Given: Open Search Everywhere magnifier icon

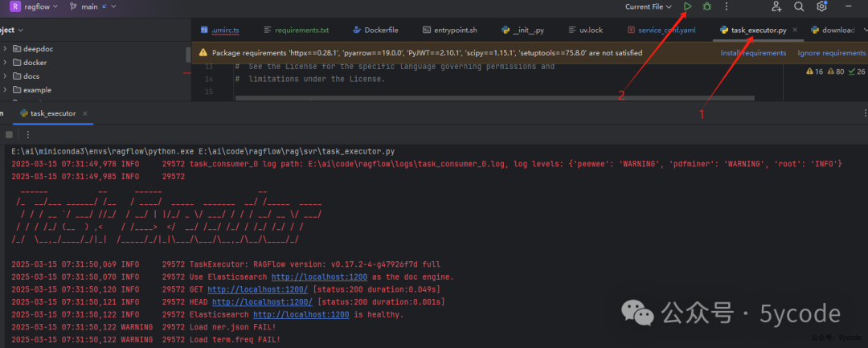Looking at the screenshot, I should coord(799,6).
